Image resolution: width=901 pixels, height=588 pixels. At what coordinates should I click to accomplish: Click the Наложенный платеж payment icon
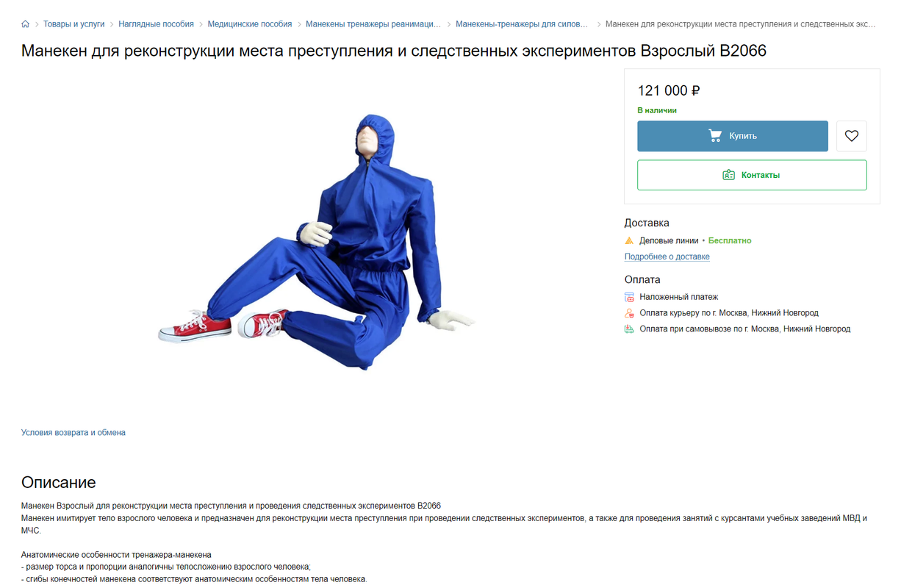pyautogui.click(x=629, y=297)
